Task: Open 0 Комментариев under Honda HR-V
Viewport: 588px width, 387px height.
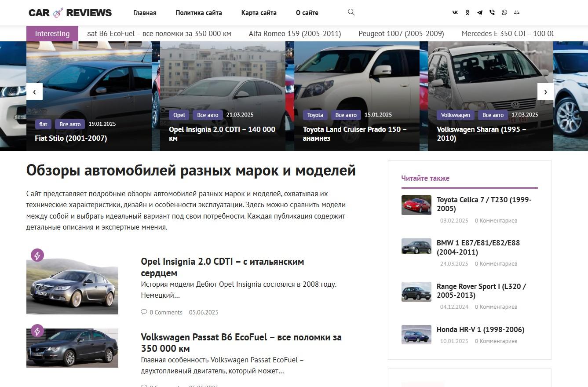Action: pyautogui.click(x=496, y=341)
